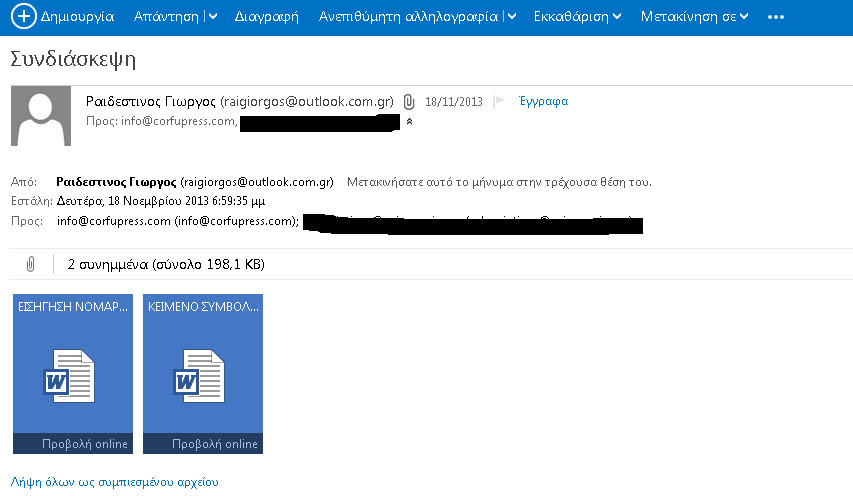Click the sender's avatar picture
The width and height of the screenshot is (853, 496).
pos(41,116)
